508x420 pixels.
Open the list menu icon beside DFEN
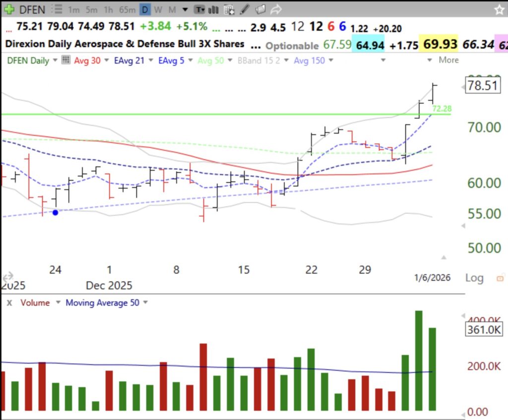(x=57, y=9)
